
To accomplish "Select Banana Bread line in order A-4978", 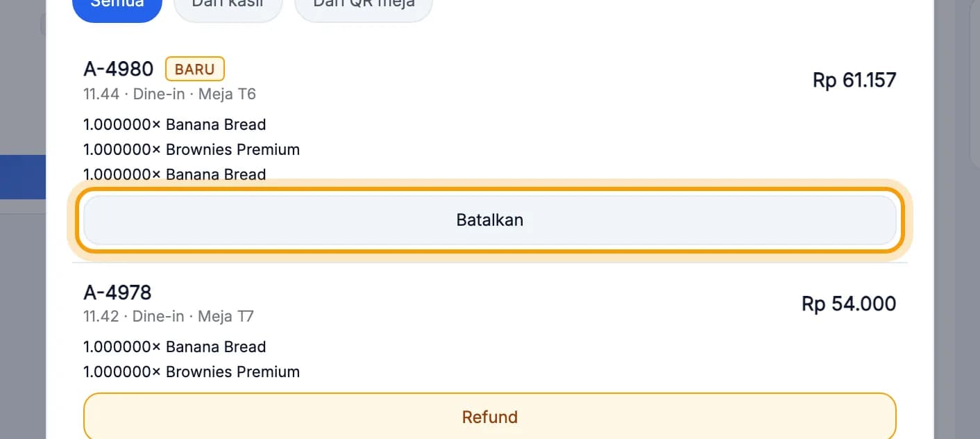I will coord(175,347).
